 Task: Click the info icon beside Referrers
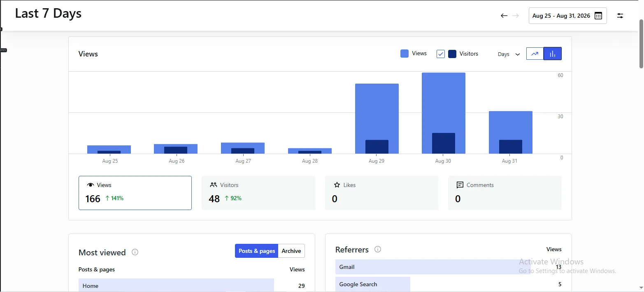(378, 249)
